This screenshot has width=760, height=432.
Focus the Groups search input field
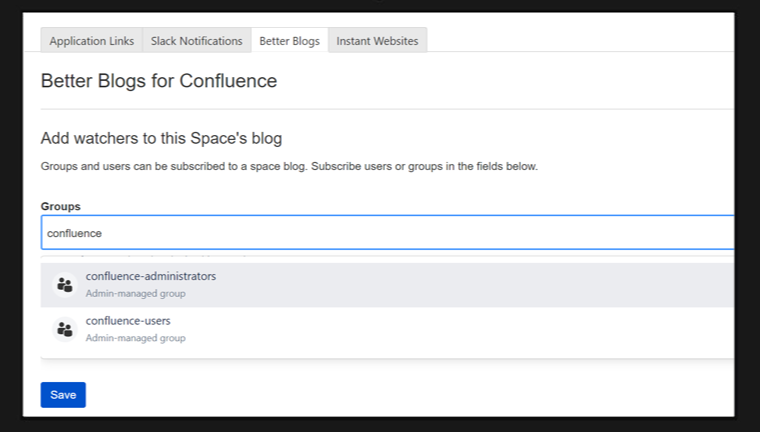pyautogui.click(x=400, y=233)
